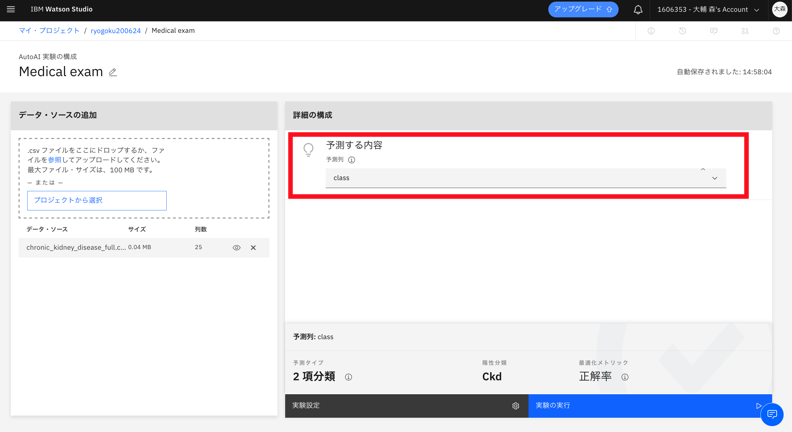Screen dimensions: 792x432
Task: Open the compare icon in project toolbar
Action: tap(745, 31)
